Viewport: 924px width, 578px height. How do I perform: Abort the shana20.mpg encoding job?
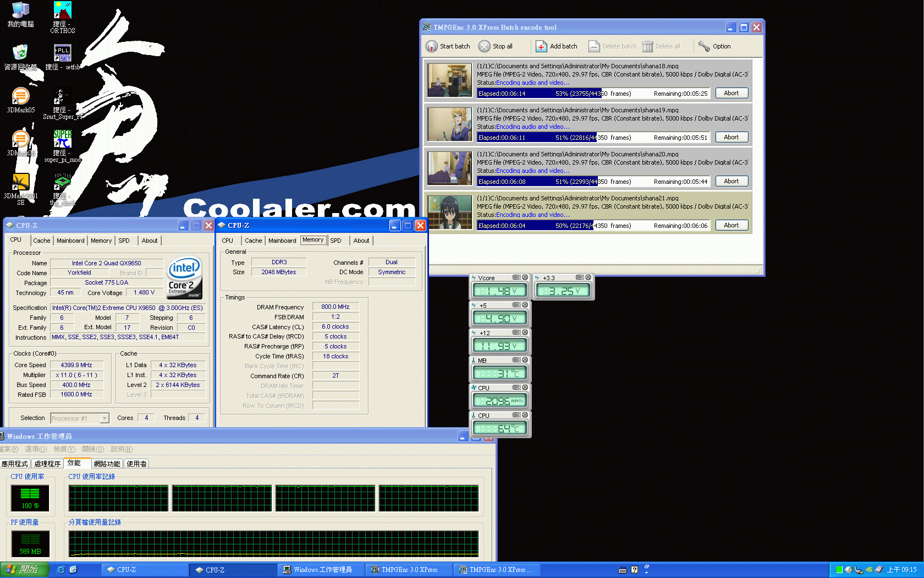[x=732, y=181]
